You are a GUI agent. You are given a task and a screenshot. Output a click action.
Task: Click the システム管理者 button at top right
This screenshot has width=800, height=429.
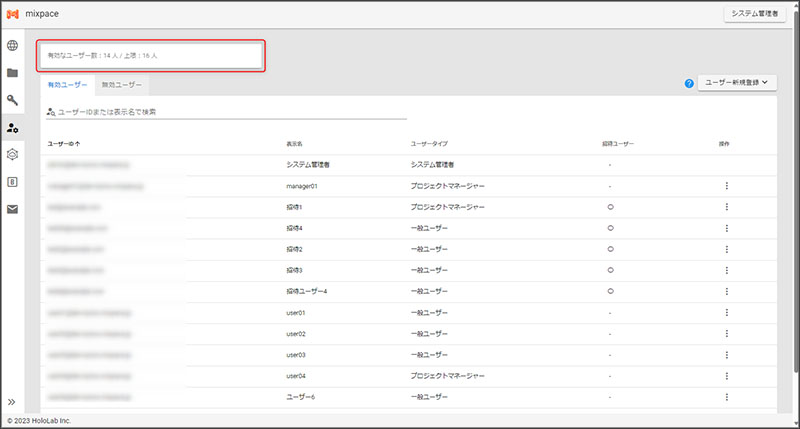click(x=757, y=13)
